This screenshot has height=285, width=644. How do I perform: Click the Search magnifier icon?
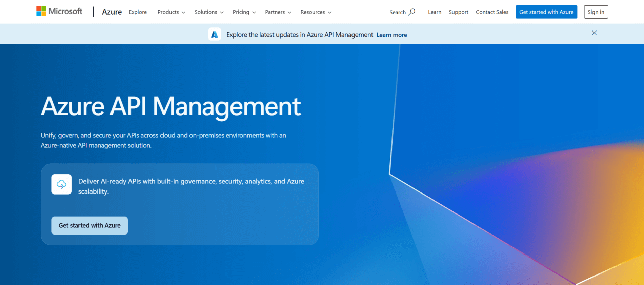(412, 12)
